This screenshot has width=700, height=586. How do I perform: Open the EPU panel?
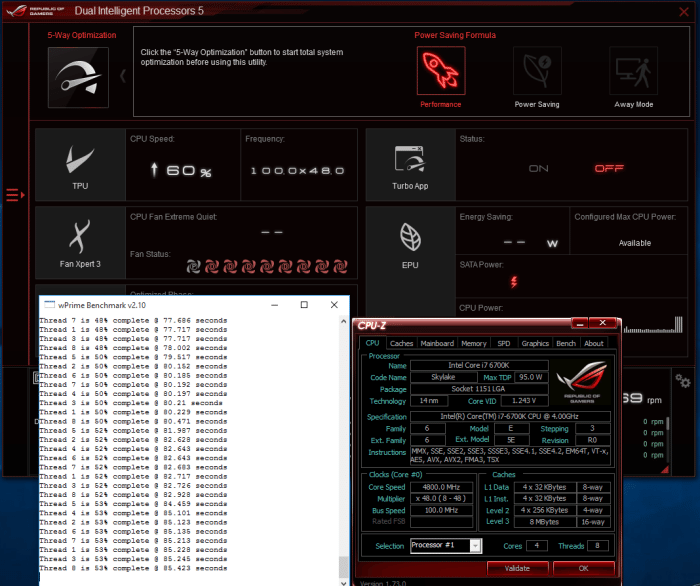click(x=410, y=245)
